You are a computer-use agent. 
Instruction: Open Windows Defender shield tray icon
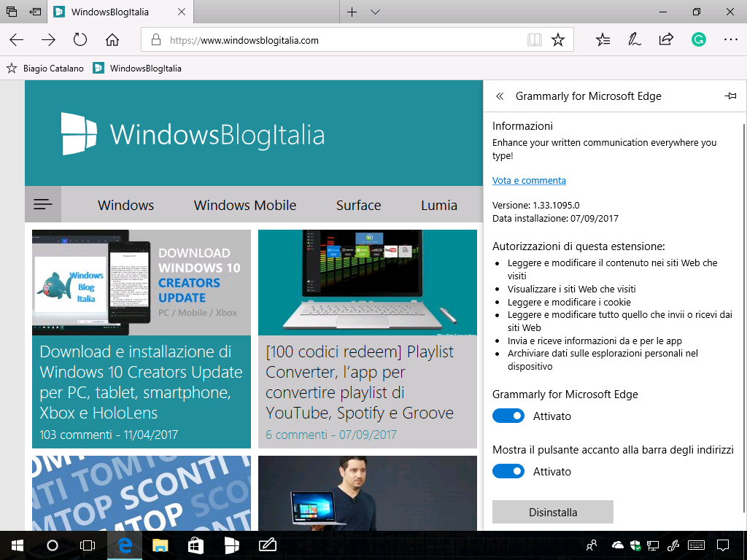pos(635,545)
